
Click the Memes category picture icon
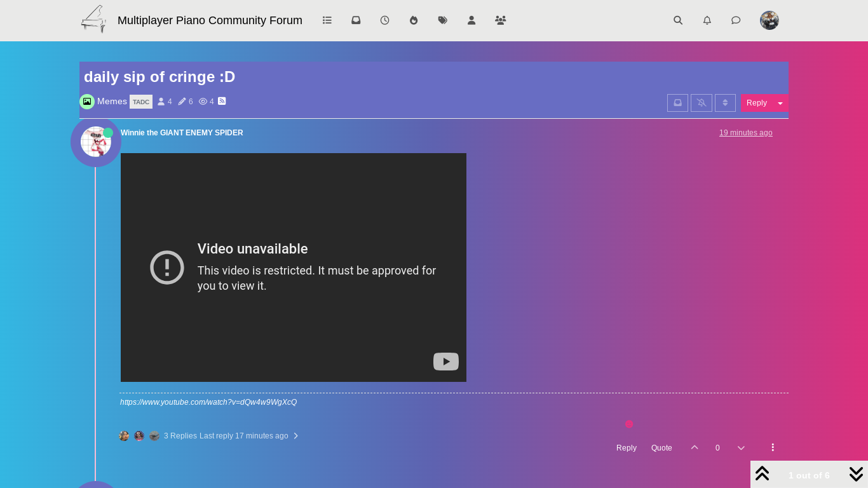87,102
